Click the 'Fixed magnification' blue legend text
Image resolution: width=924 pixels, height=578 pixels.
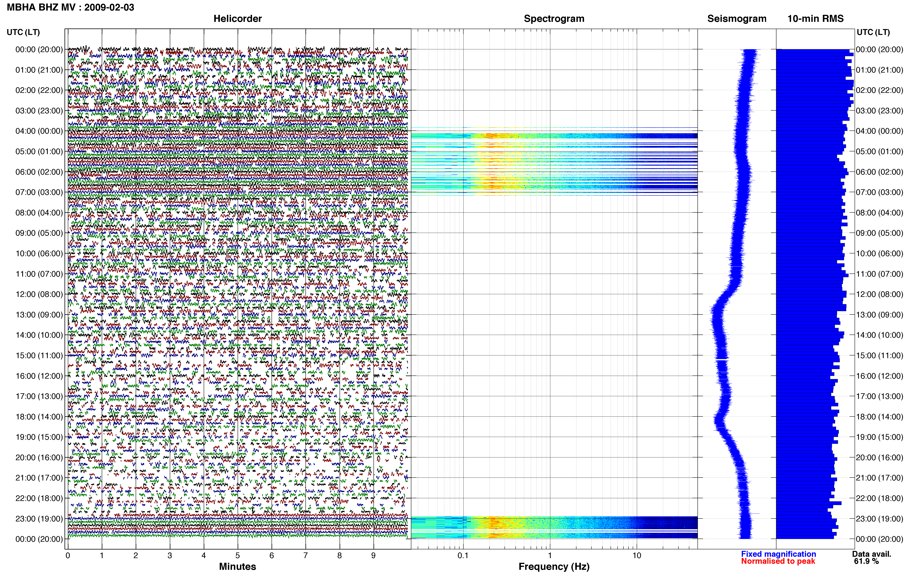pyautogui.click(x=778, y=554)
